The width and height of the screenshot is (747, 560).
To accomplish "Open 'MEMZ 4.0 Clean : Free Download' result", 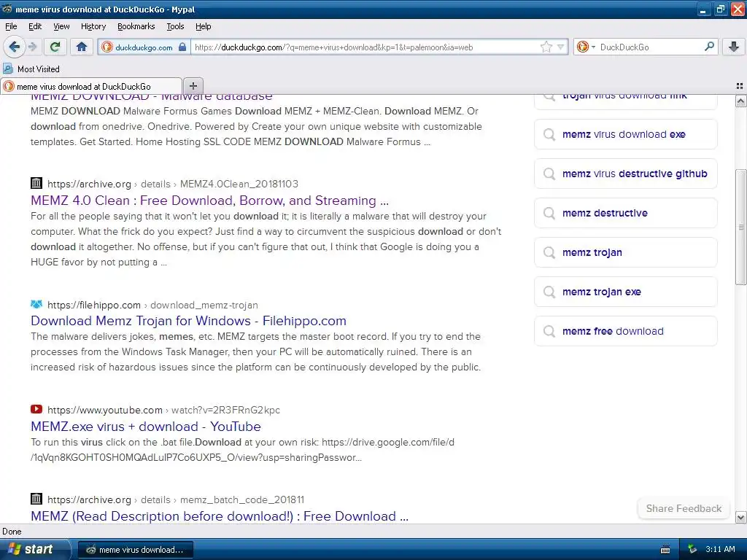I will pyautogui.click(x=209, y=201).
